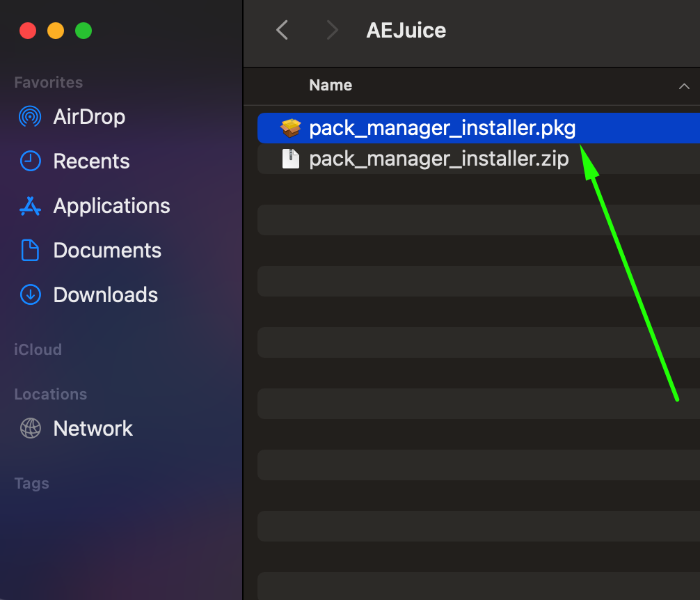The width and height of the screenshot is (700, 600).
Task: Click the pkg installer box icon
Action: pos(291,128)
